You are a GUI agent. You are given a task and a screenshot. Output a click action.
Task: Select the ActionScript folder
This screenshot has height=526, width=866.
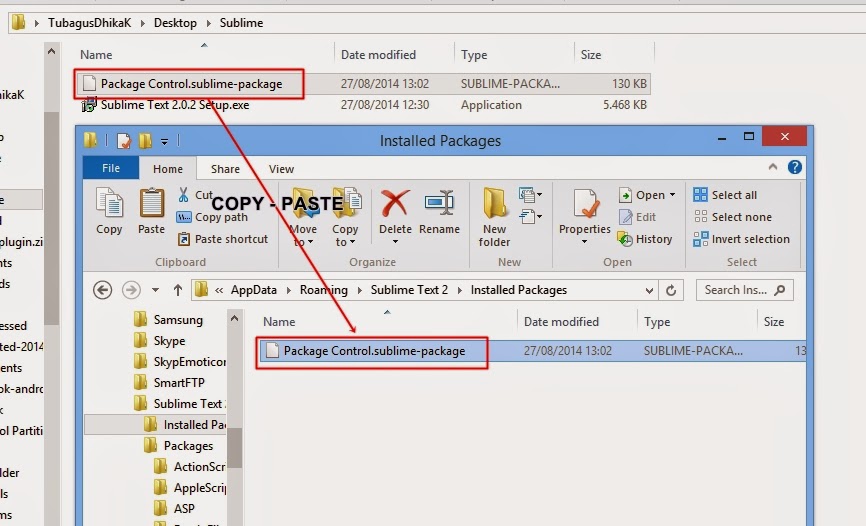[x=189, y=467]
